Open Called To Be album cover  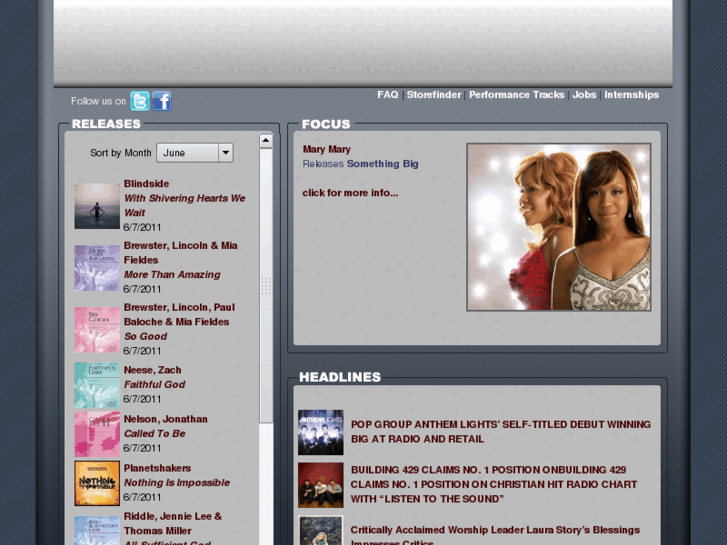(x=97, y=434)
